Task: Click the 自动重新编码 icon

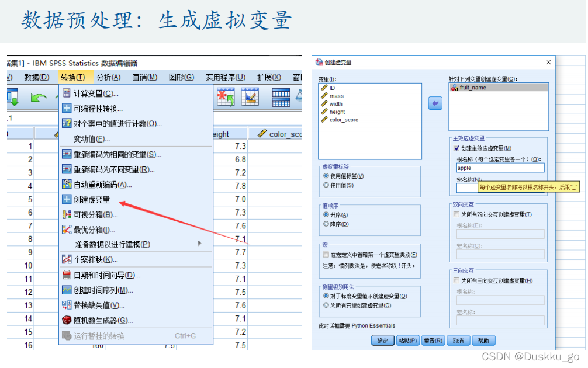Action: 67,185
